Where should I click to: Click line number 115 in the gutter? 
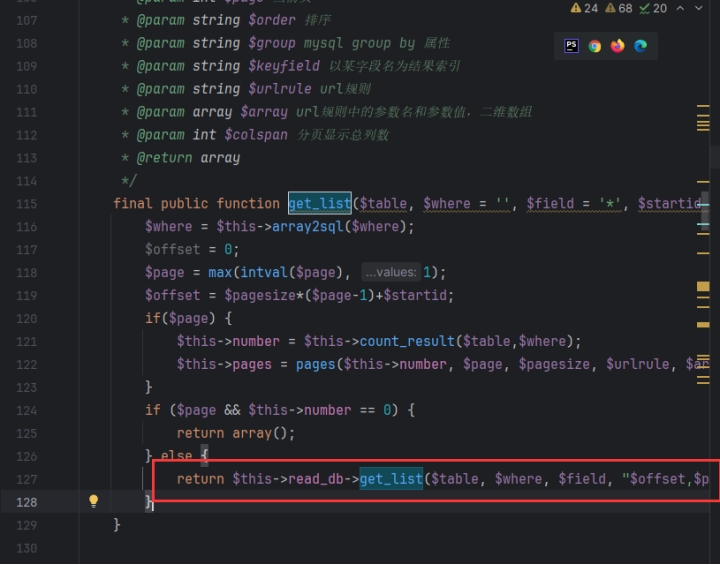pyautogui.click(x=27, y=203)
